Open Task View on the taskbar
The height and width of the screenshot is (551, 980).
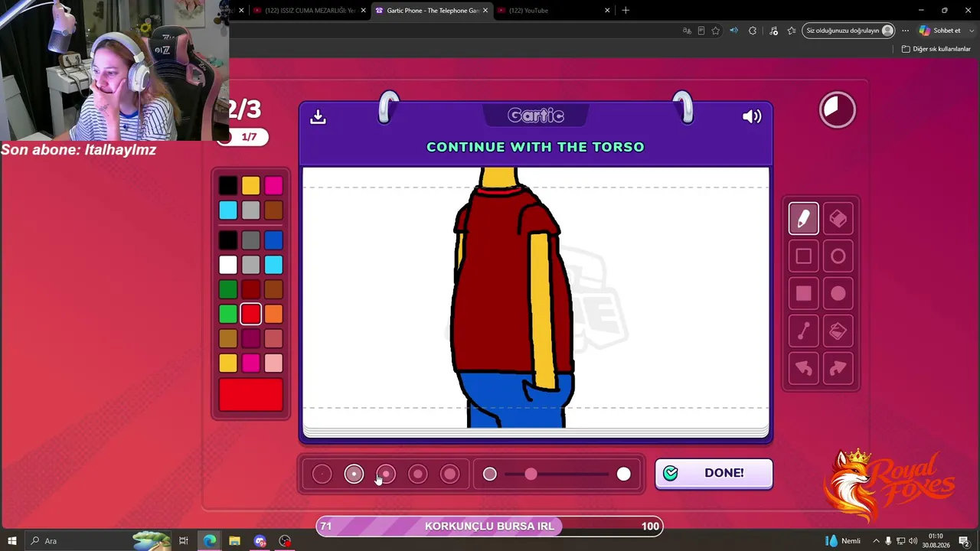point(184,541)
